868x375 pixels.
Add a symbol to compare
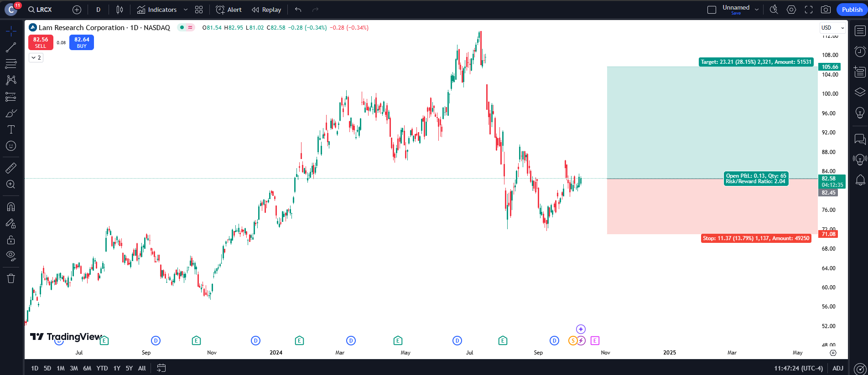coord(77,10)
